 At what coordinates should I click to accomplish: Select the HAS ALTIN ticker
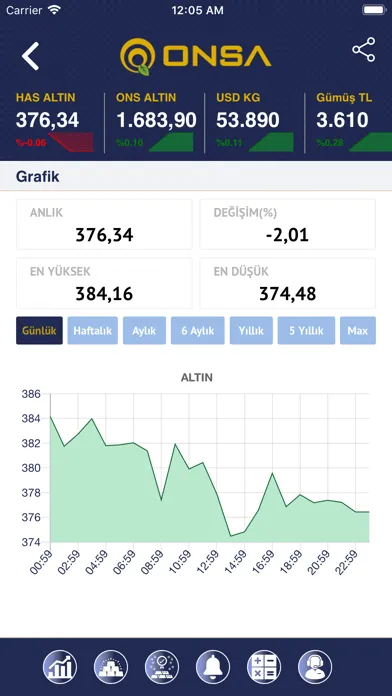pos(55,122)
